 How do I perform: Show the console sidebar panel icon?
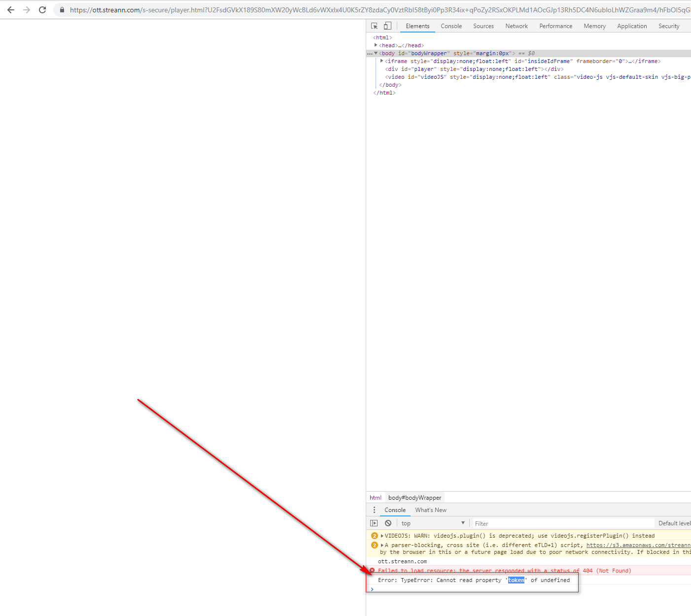[374, 523]
